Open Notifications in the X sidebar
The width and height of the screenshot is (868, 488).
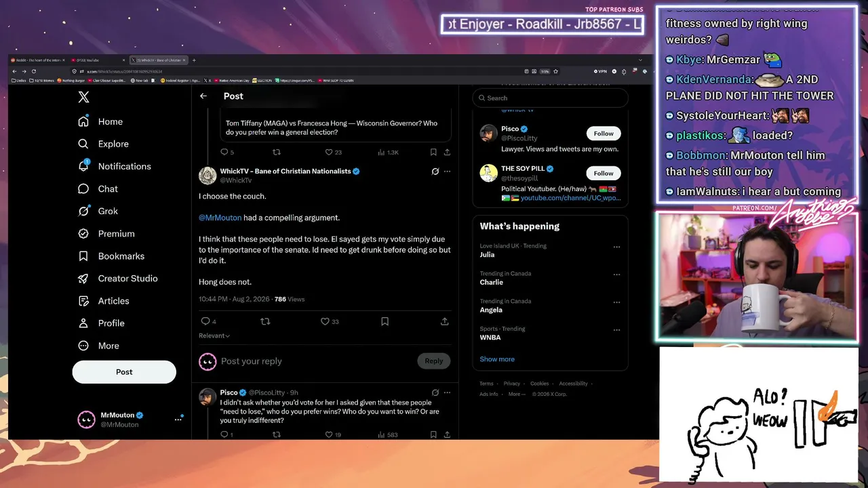click(115, 166)
